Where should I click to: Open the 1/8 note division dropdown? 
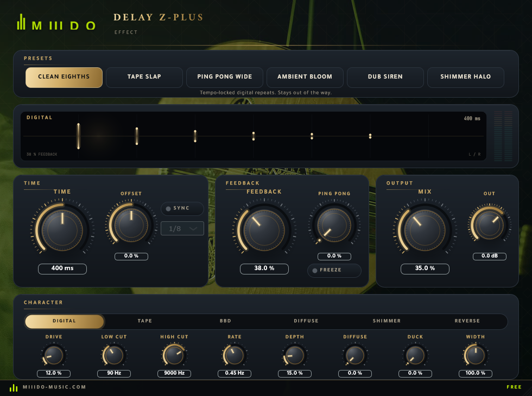(182, 228)
